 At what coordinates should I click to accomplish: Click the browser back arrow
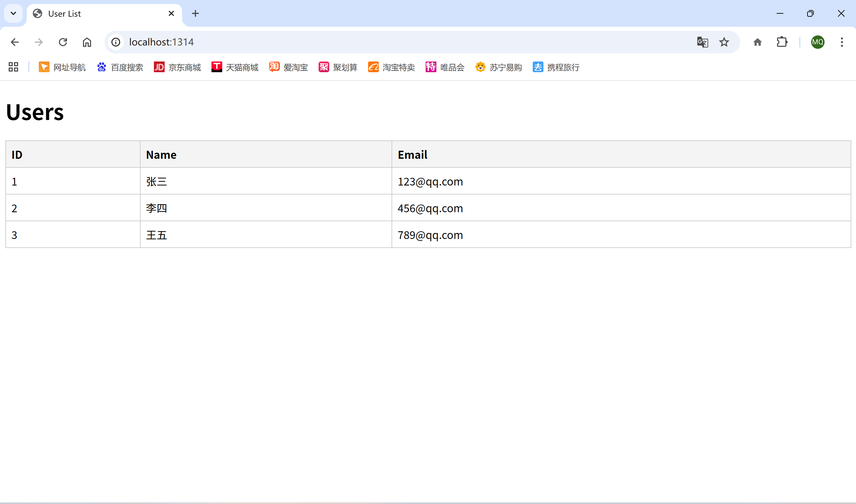tap(15, 42)
